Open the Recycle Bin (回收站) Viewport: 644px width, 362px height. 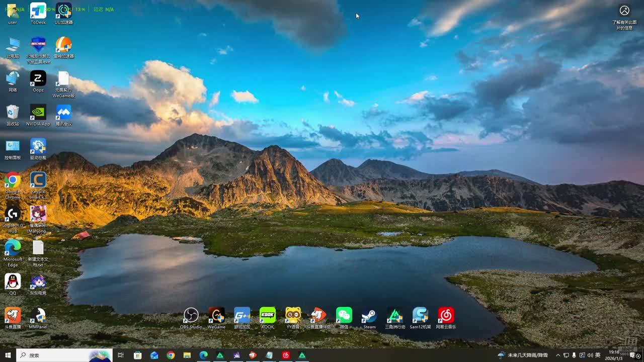(13, 112)
